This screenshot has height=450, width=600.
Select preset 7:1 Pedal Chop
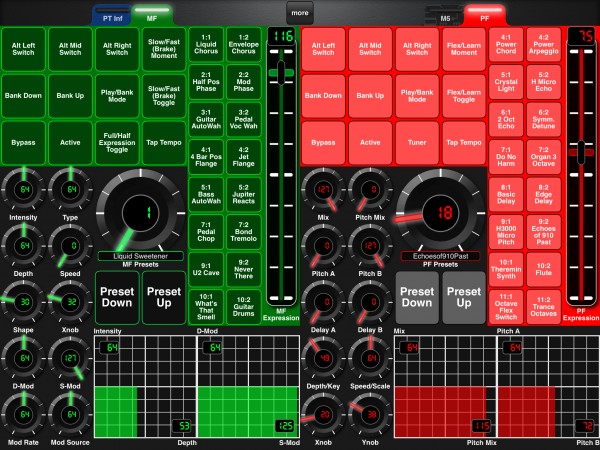(x=206, y=232)
